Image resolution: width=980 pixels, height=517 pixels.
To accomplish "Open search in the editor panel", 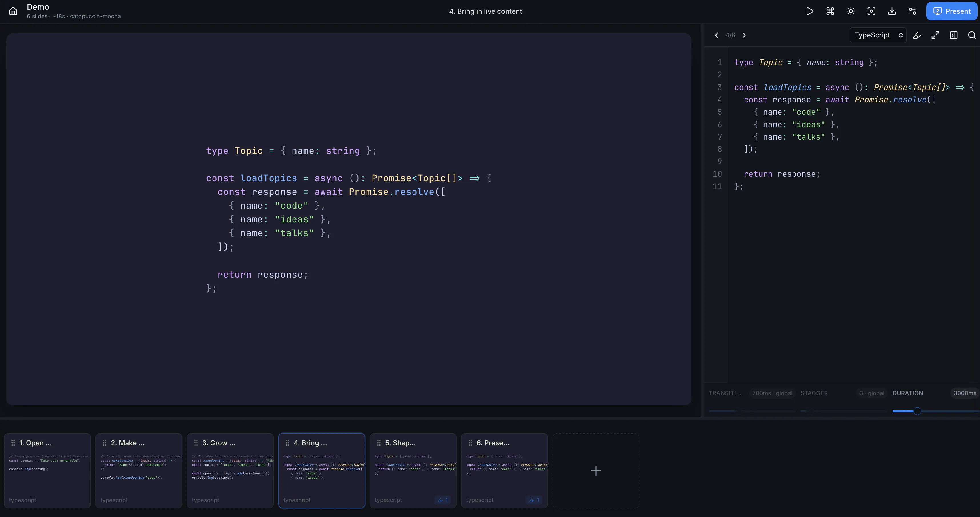I will coord(972,35).
